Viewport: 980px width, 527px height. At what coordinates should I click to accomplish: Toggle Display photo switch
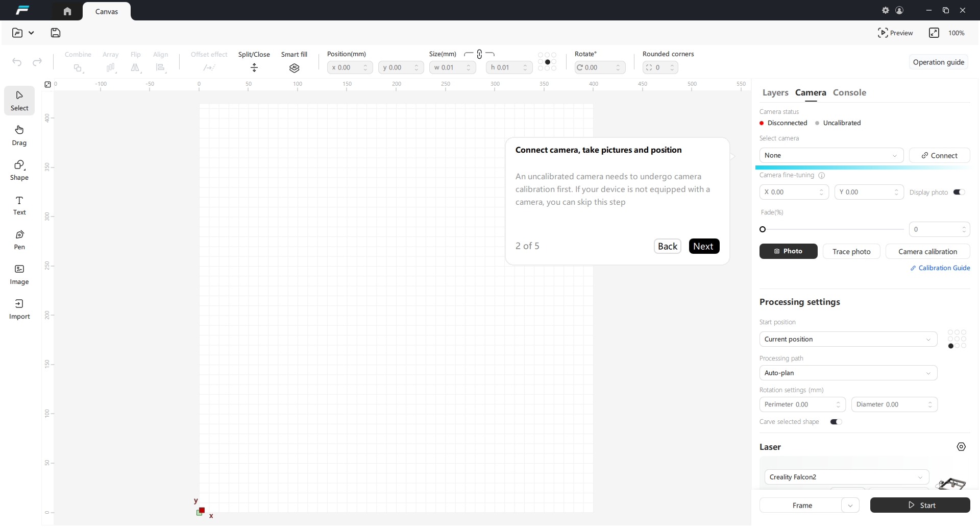coord(959,192)
